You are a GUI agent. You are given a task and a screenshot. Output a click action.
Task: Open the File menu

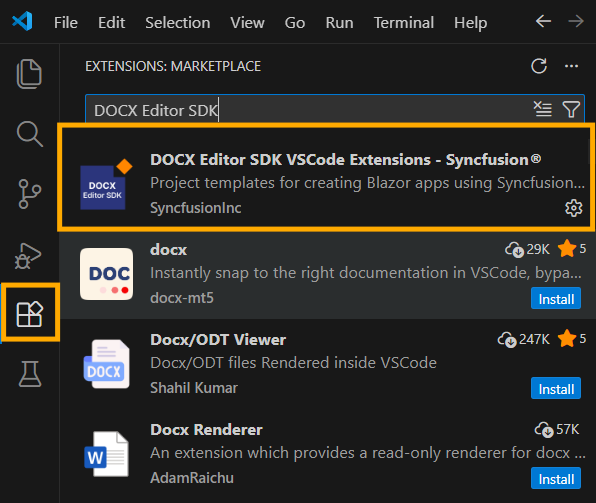[x=66, y=23]
